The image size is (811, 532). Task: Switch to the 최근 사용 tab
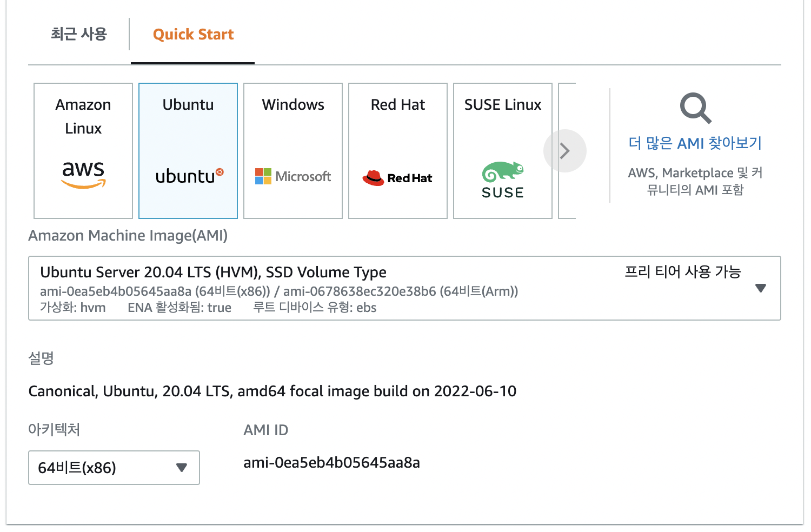pyautogui.click(x=79, y=34)
